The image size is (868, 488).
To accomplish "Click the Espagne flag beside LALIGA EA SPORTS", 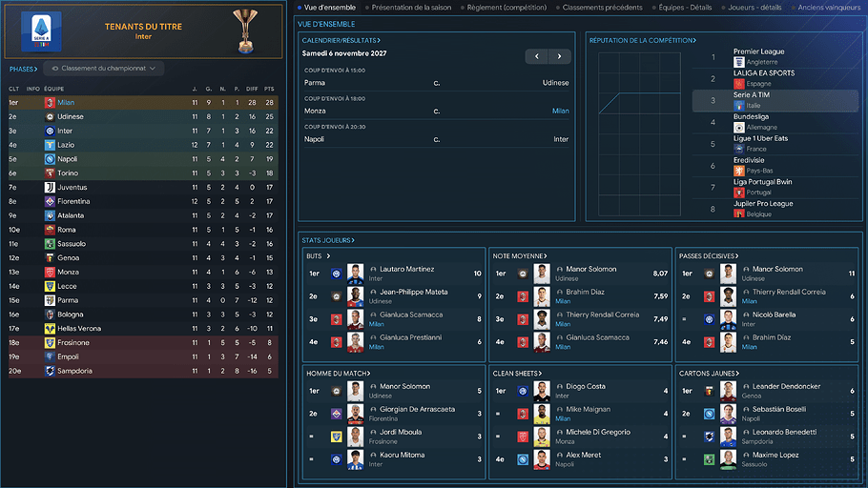I will tap(738, 84).
